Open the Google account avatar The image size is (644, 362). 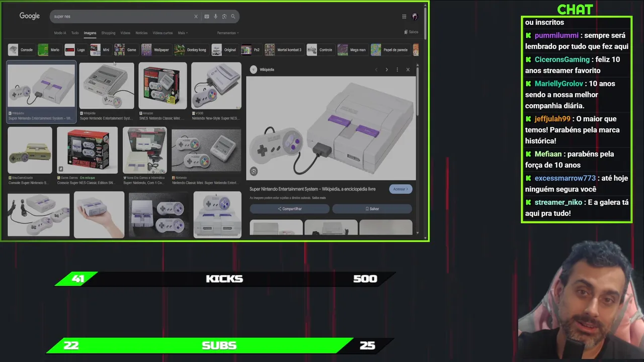tap(415, 17)
